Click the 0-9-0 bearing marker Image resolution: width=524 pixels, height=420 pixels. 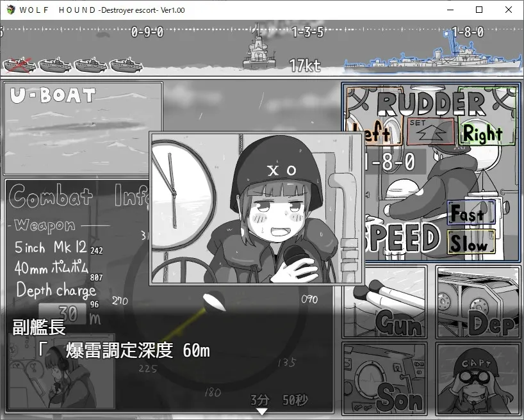click(147, 33)
